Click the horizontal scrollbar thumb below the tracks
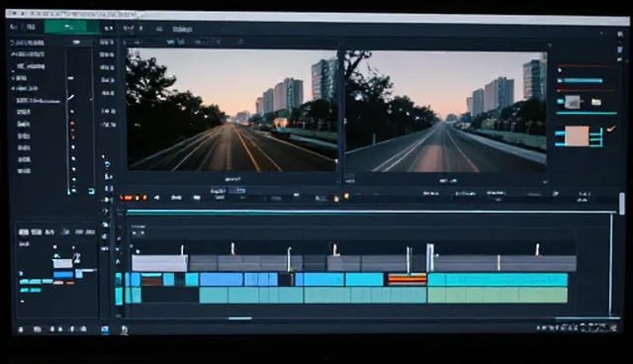 239,318
